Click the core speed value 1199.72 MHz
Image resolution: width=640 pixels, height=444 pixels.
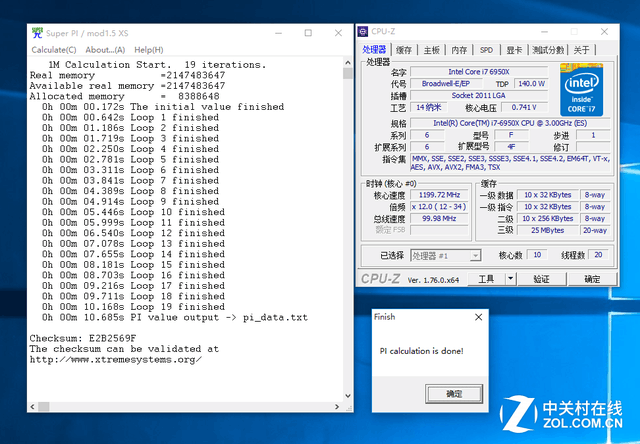point(439,195)
